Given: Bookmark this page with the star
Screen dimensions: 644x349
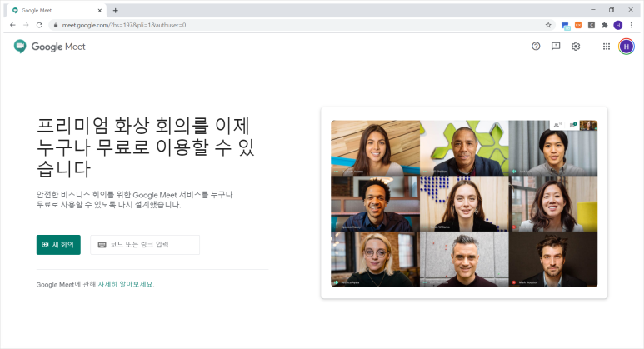Looking at the screenshot, I should (x=548, y=25).
